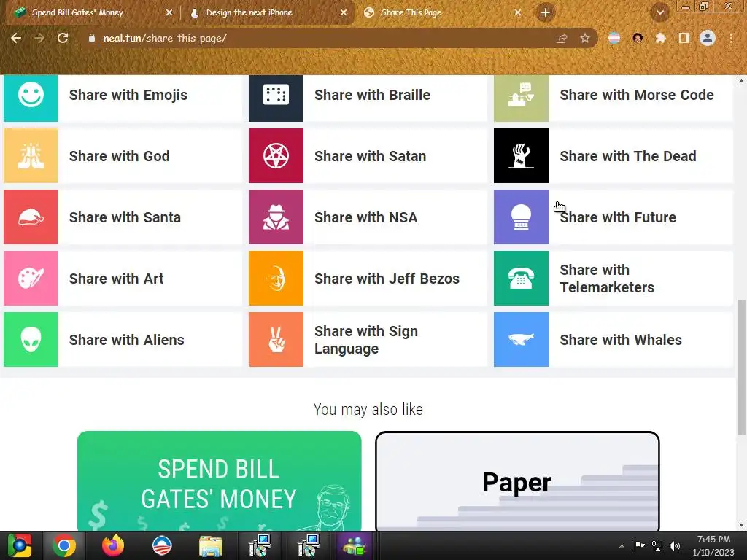
Task: Click the Braille dots icon
Action: (276, 96)
